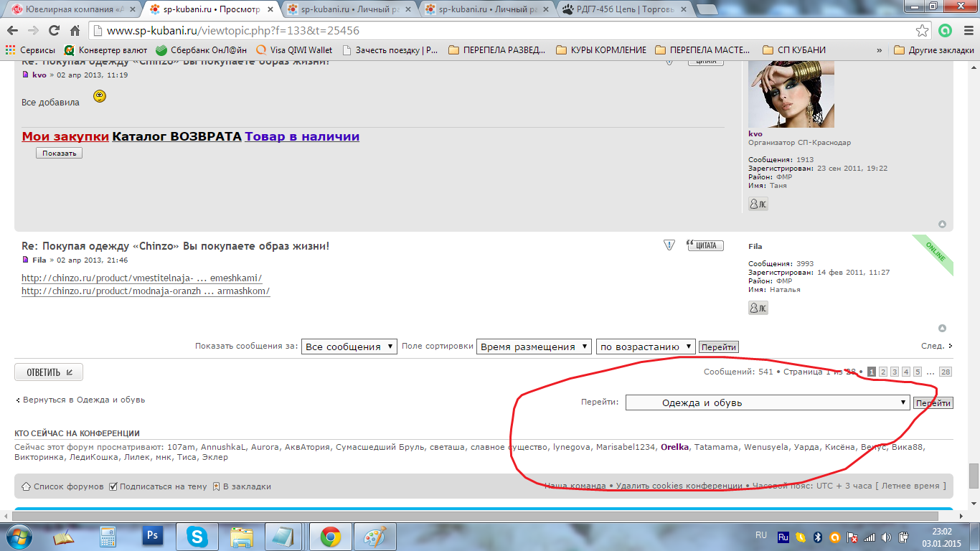Add the topic В закладки
Image resolution: width=980 pixels, height=551 pixels.
coord(242,486)
